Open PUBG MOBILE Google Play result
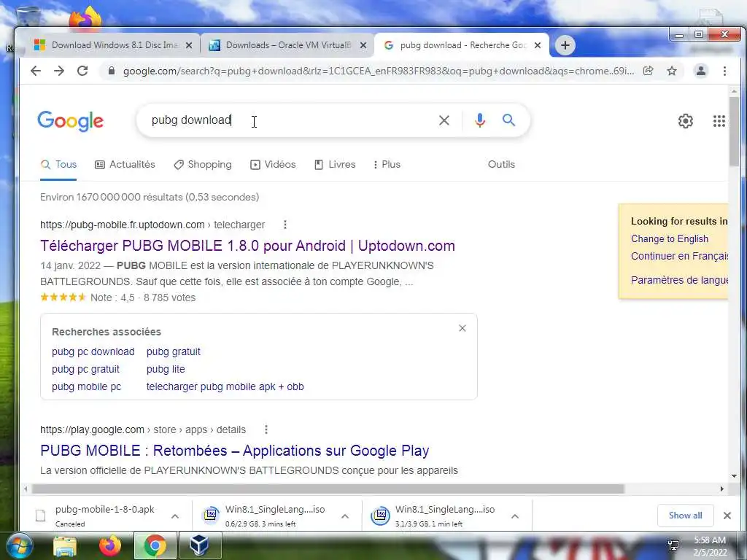Viewport: 747px width, 560px height. 234,451
